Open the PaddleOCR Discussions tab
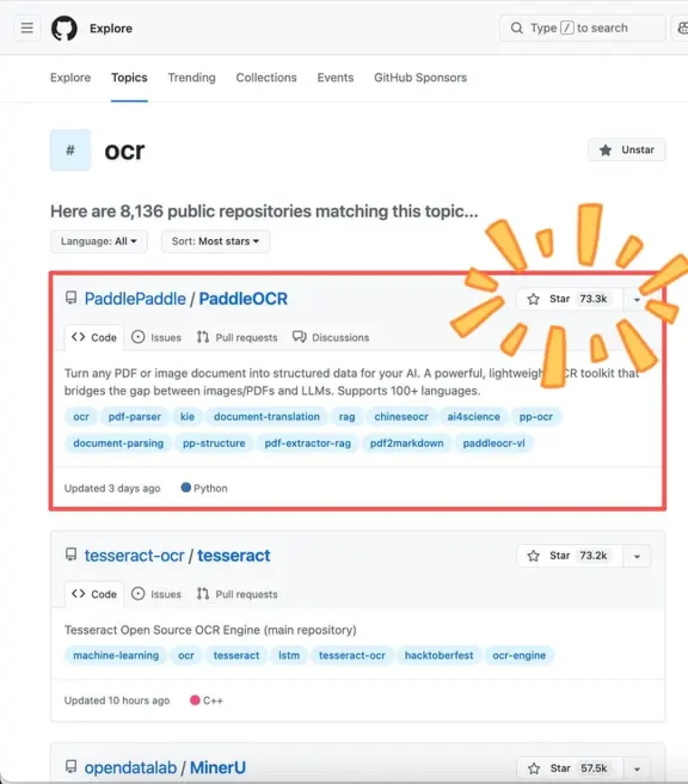688x784 pixels. coord(331,337)
